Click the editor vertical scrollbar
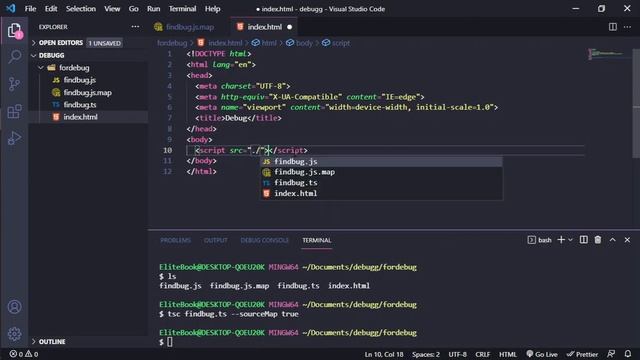 click(x=636, y=102)
